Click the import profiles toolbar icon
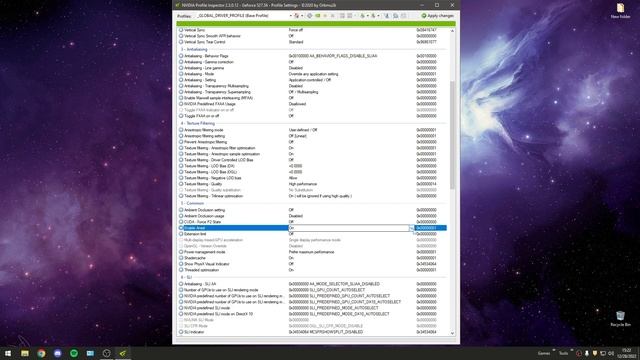 coord(373,16)
